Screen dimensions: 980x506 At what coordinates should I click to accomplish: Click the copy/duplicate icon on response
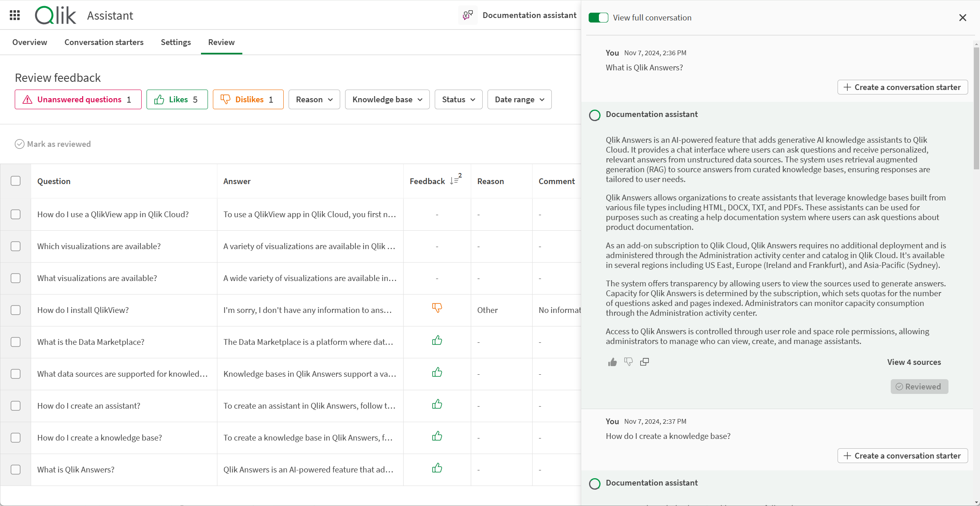644,362
